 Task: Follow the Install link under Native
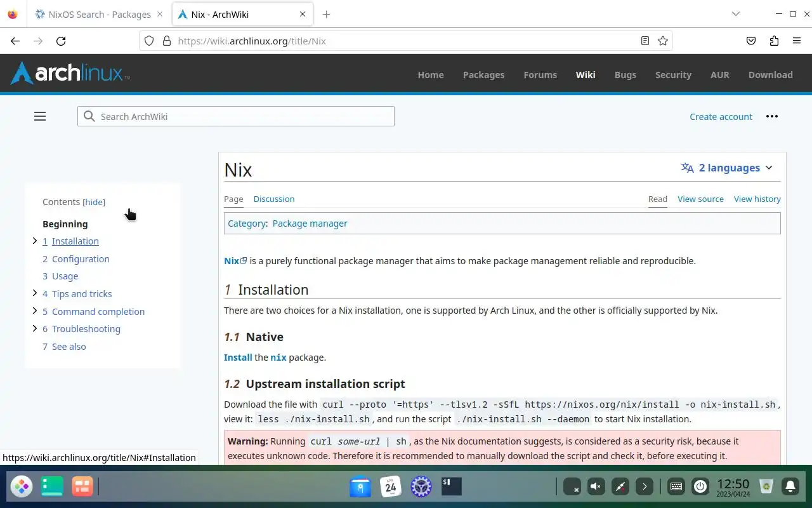(238, 358)
